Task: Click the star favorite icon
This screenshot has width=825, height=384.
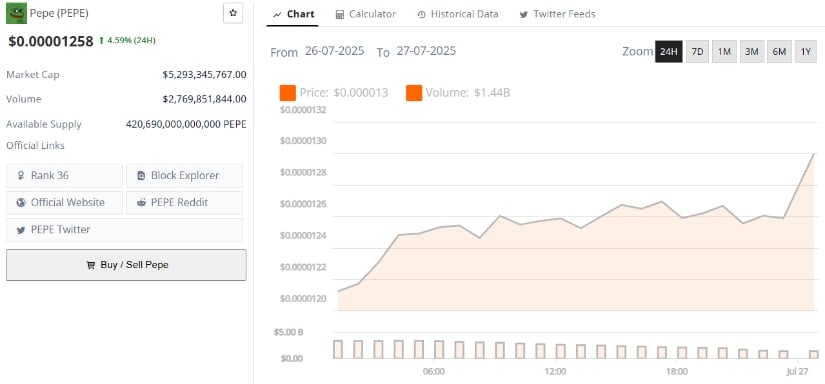Action: [x=233, y=13]
